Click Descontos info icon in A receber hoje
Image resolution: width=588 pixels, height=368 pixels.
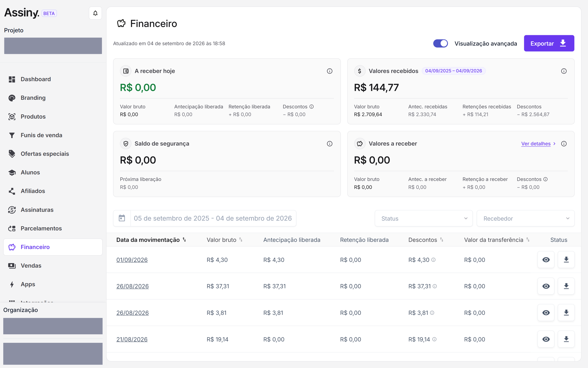pyautogui.click(x=312, y=107)
